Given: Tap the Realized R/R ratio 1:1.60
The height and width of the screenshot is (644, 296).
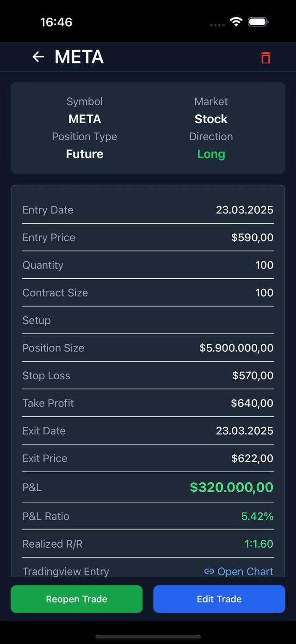Looking at the screenshot, I should pyautogui.click(x=259, y=544).
